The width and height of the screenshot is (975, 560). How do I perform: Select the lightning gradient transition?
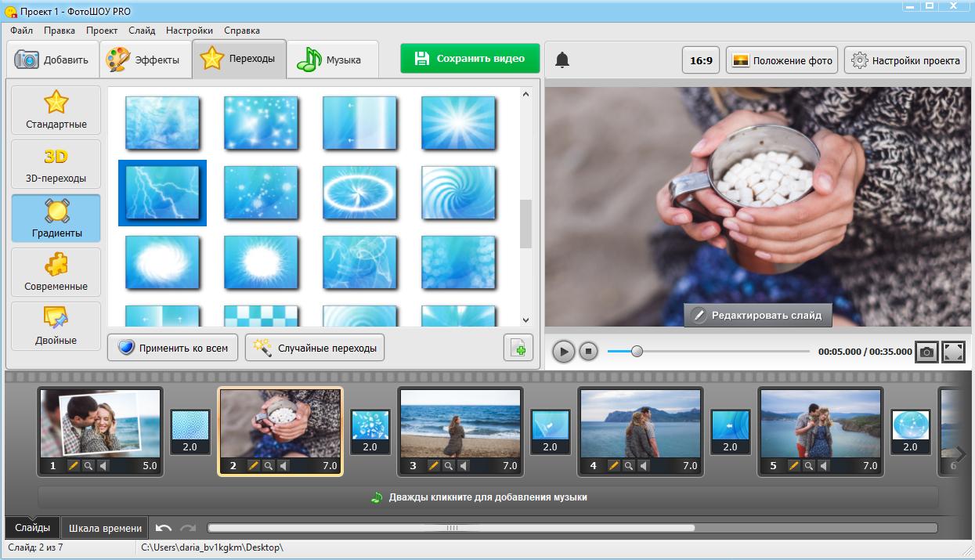pyautogui.click(x=162, y=193)
